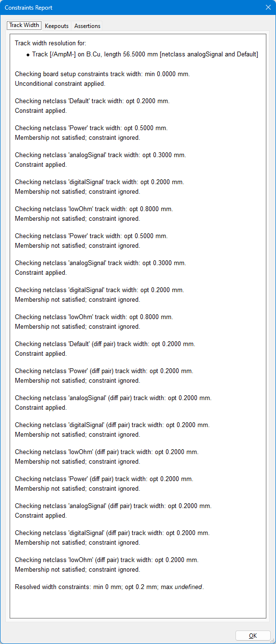The height and width of the screenshot is (644, 276).
Task: Click the 'Constraints Report' title bar text
Action: [28, 7]
